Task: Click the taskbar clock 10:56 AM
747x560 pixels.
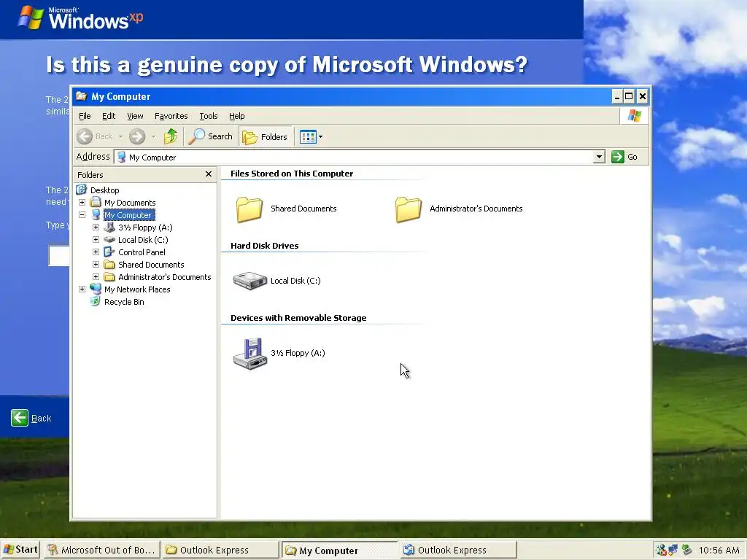Action: [719, 550]
